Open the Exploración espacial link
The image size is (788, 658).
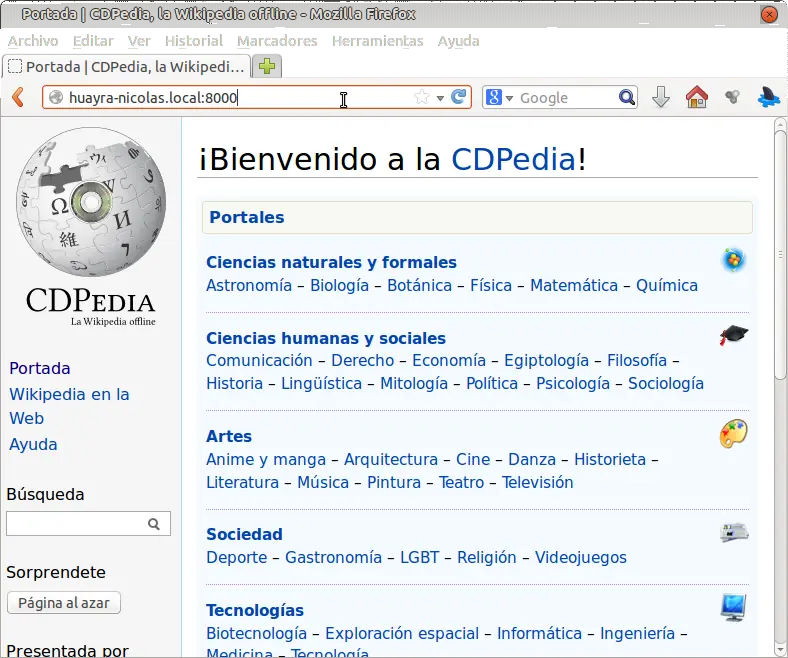(x=402, y=633)
